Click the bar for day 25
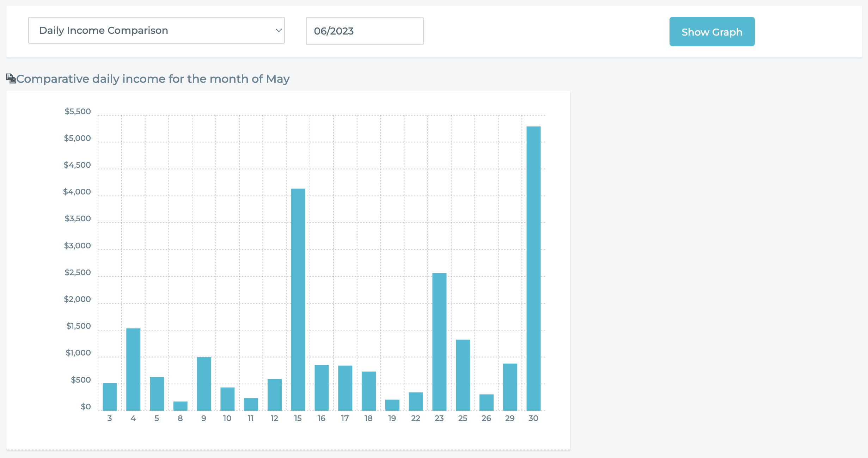The width and height of the screenshot is (868, 458). 463,375
